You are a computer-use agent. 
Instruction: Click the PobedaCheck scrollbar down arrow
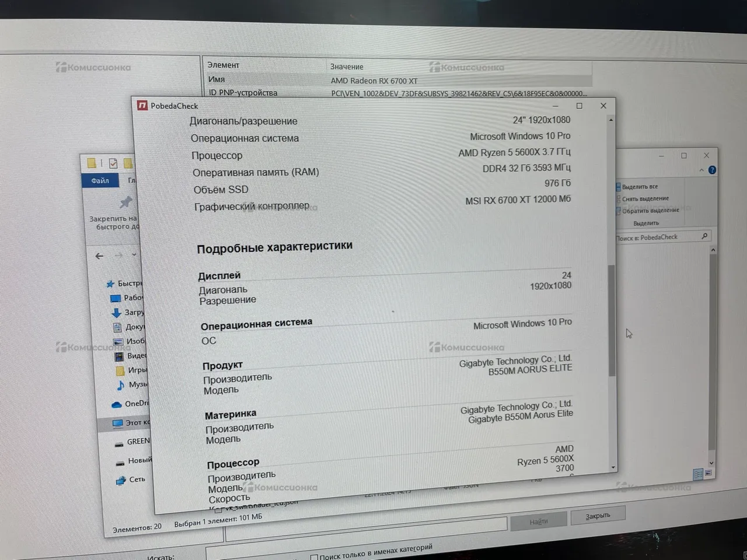coord(613,468)
